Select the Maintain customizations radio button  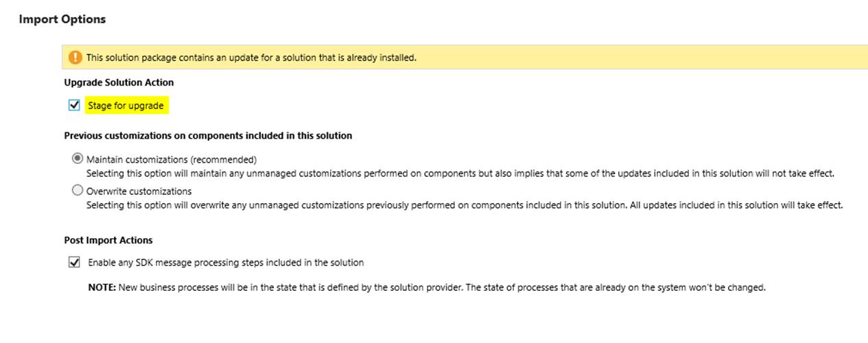point(78,158)
